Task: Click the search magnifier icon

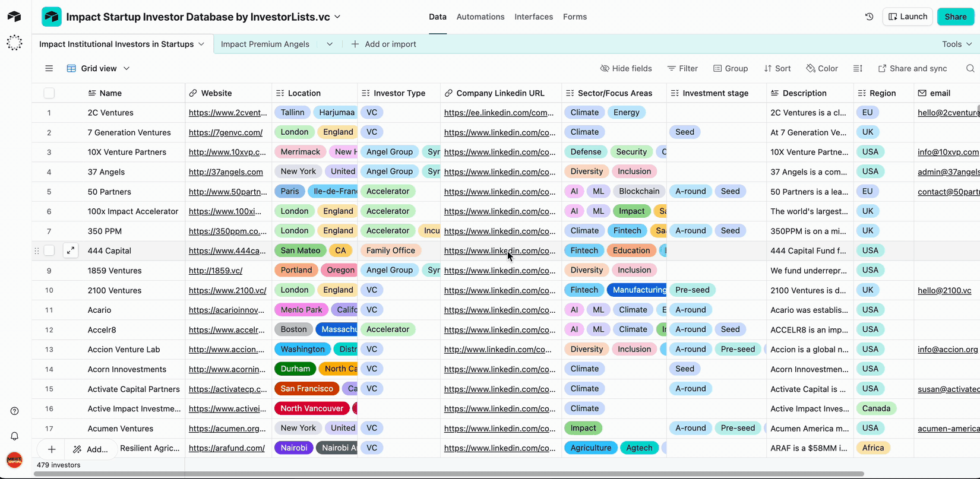Action: (x=970, y=69)
